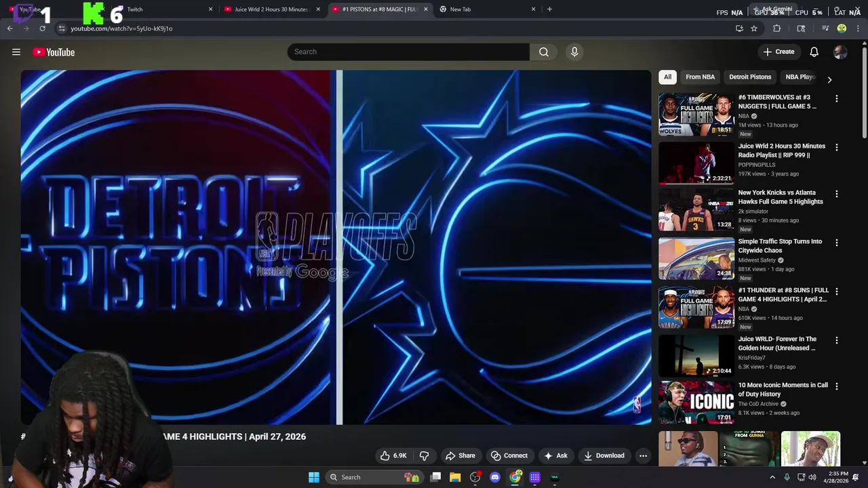This screenshot has height=488, width=868.
Task: Like the video with 6.9K likes
Action: point(393,455)
